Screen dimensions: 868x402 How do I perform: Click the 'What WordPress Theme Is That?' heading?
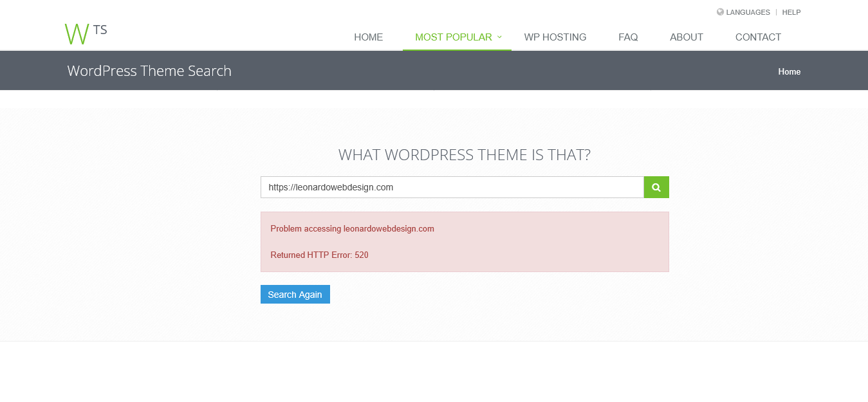[464, 155]
